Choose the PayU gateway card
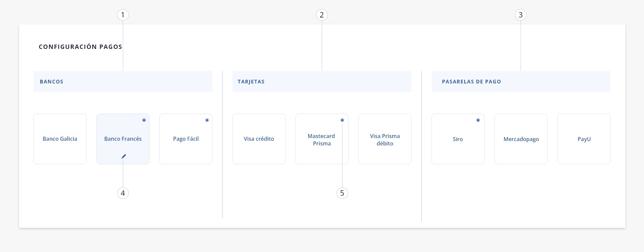 (x=584, y=139)
